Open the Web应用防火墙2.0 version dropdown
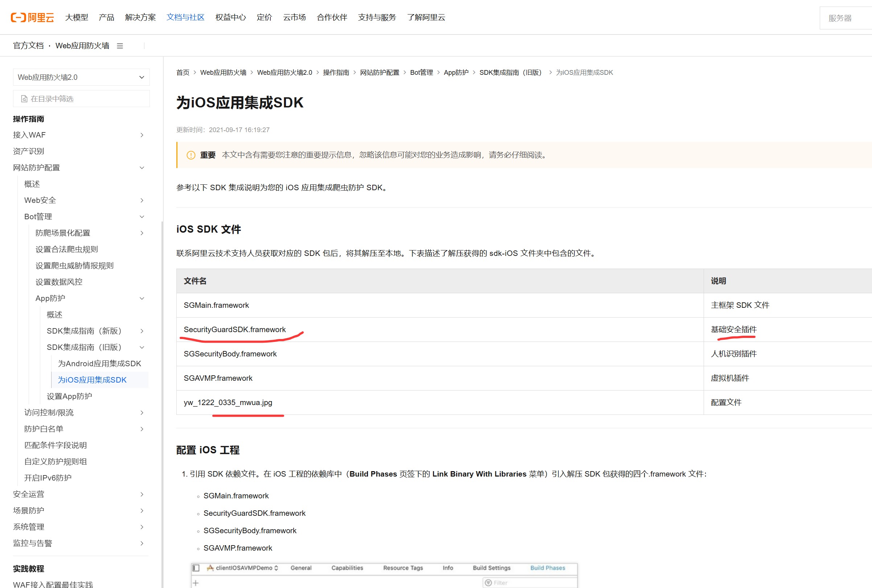The image size is (872, 588). click(x=81, y=77)
